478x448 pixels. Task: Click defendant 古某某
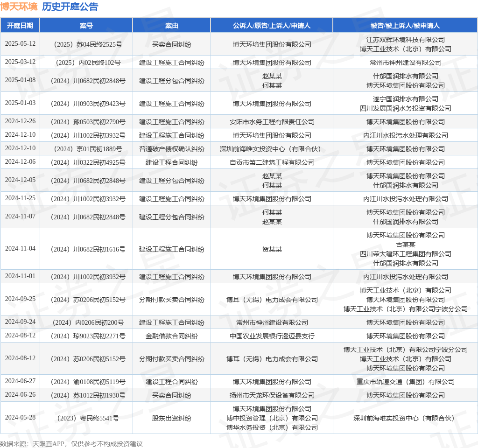[406, 245]
